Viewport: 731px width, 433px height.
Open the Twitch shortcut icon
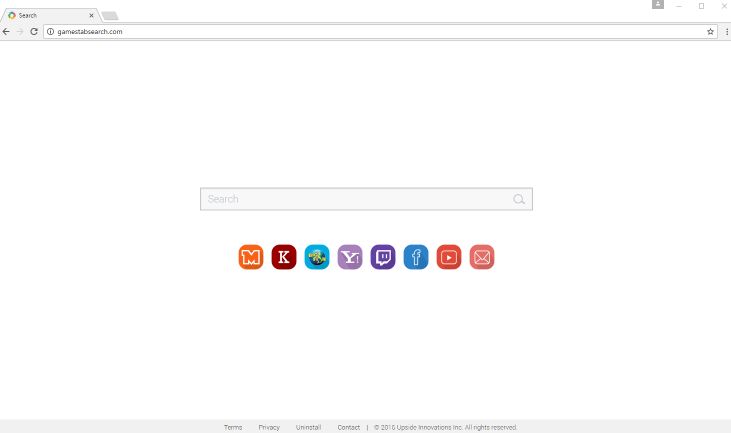383,257
